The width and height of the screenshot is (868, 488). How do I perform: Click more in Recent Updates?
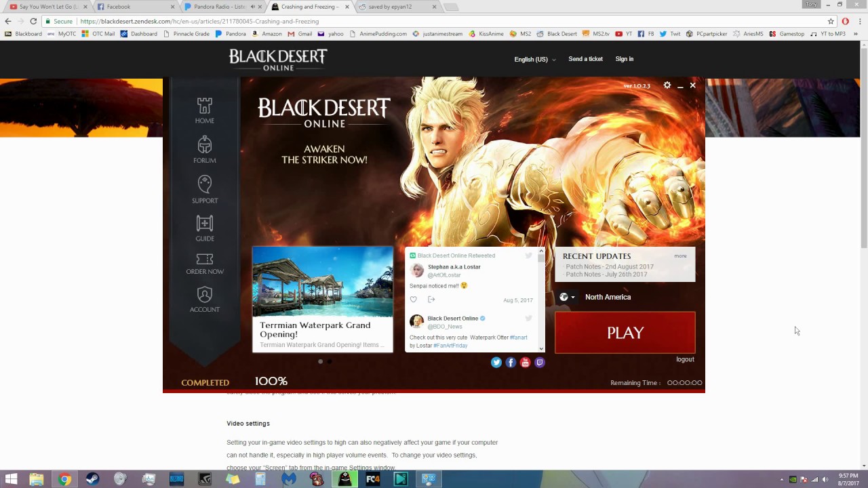[x=680, y=256]
